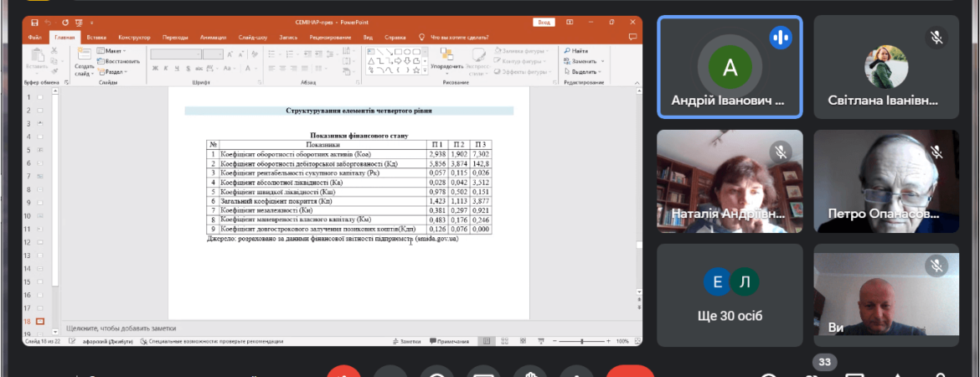Open the font size combo box

point(213,54)
